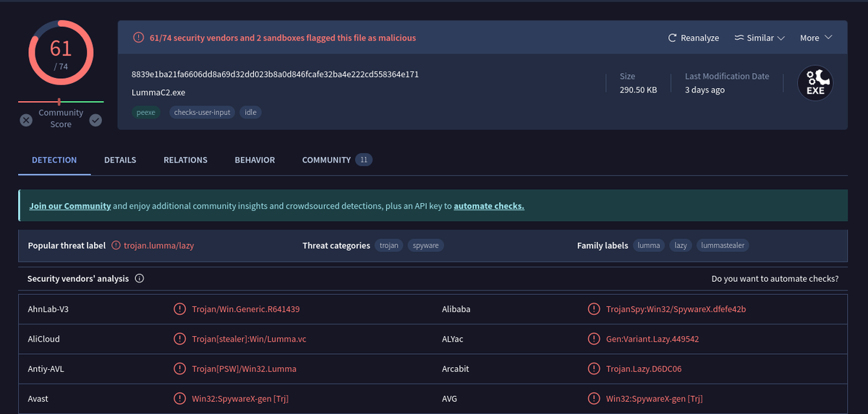Open the Behavior tab
This screenshot has height=414, width=868.
[255, 160]
